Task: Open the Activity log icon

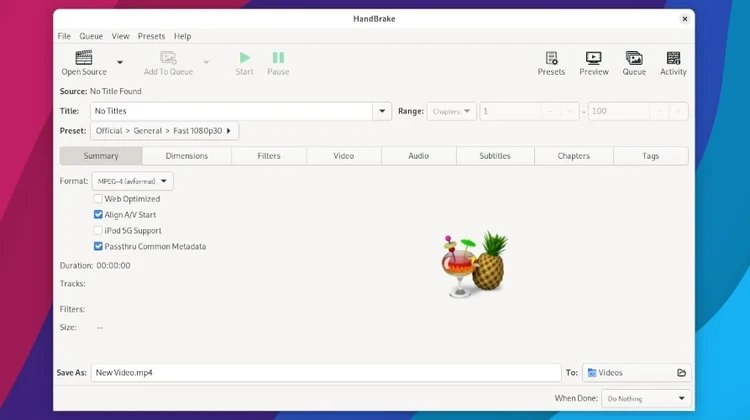Action: 673,58
